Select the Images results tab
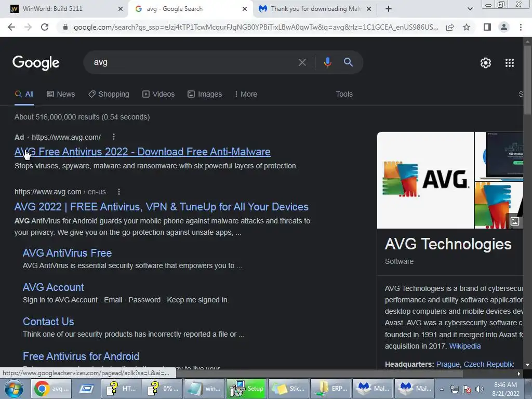Image resolution: width=532 pixels, height=399 pixels. point(205,94)
